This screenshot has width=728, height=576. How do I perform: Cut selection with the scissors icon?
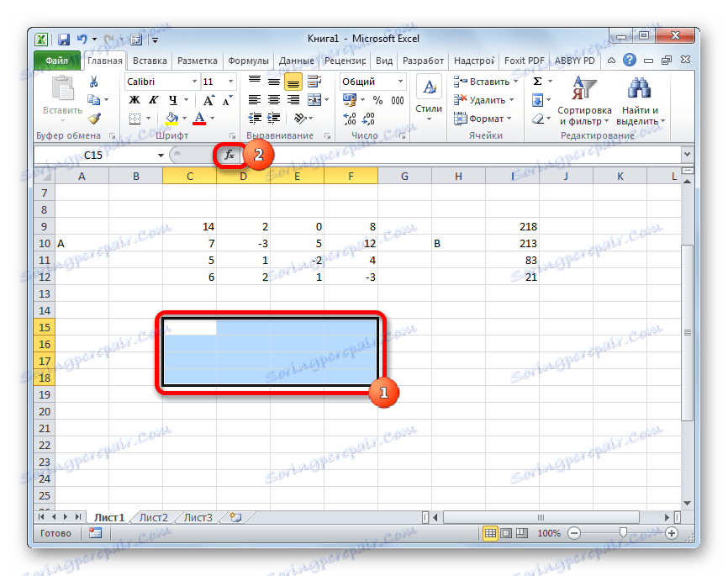pos(94,82)
